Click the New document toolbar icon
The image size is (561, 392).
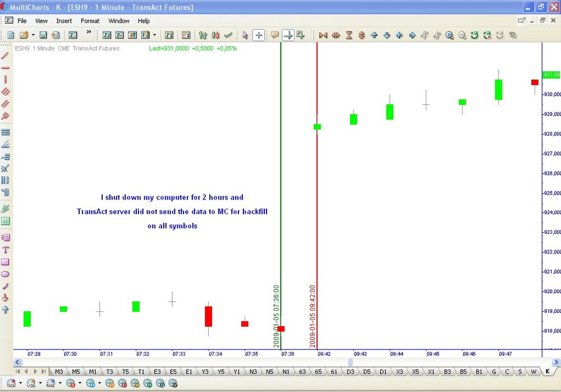[11, 35]
